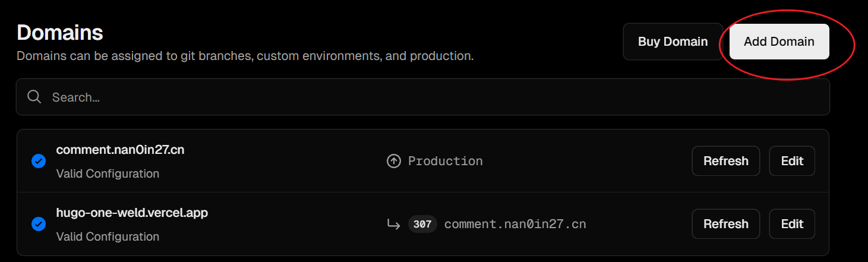Screen dimensions: 868x262
Task: Click blue checkmark beside comment.nan0in27.cn domain
Action: (39, 161)
